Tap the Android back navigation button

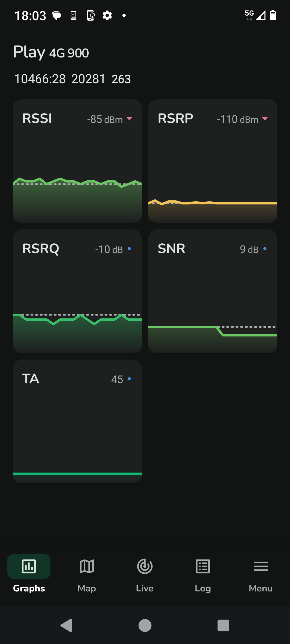[67, 625]
